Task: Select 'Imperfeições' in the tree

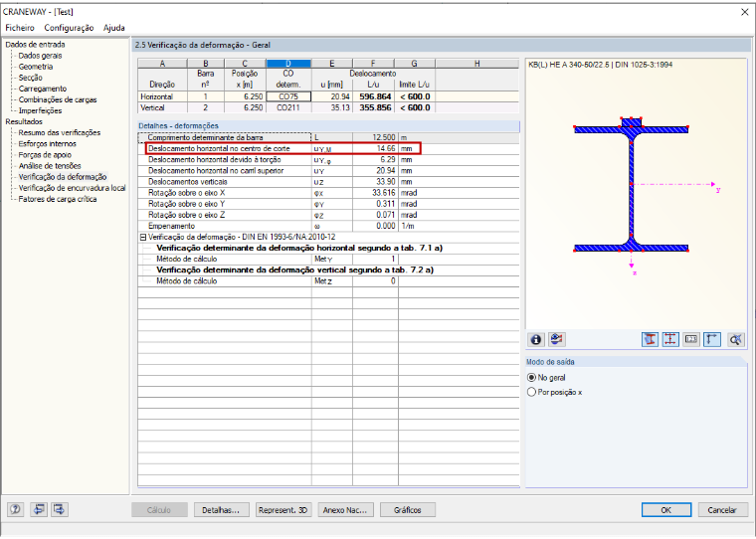Action: [x=40, y=111]
